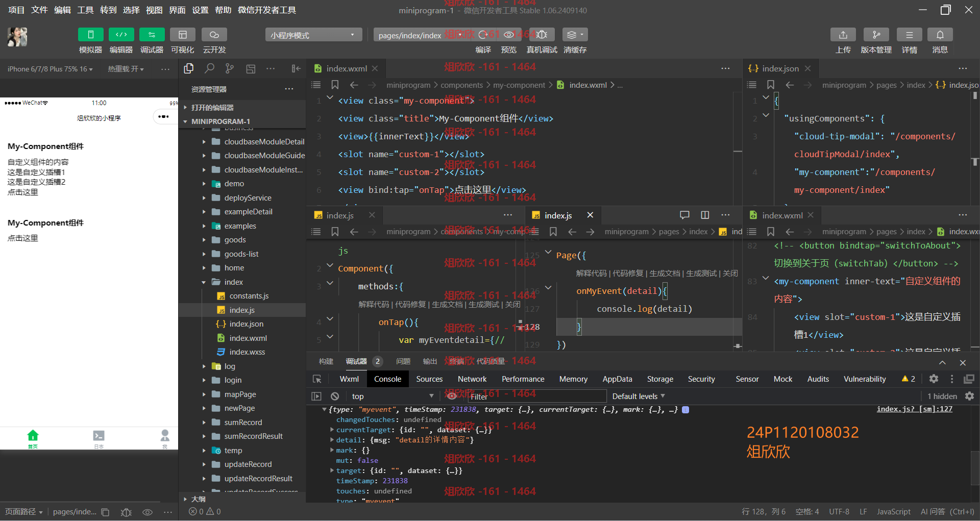This screenshot has width=980, height=521.
Task: Start real device debugging
Action: [x=542, y=35]
